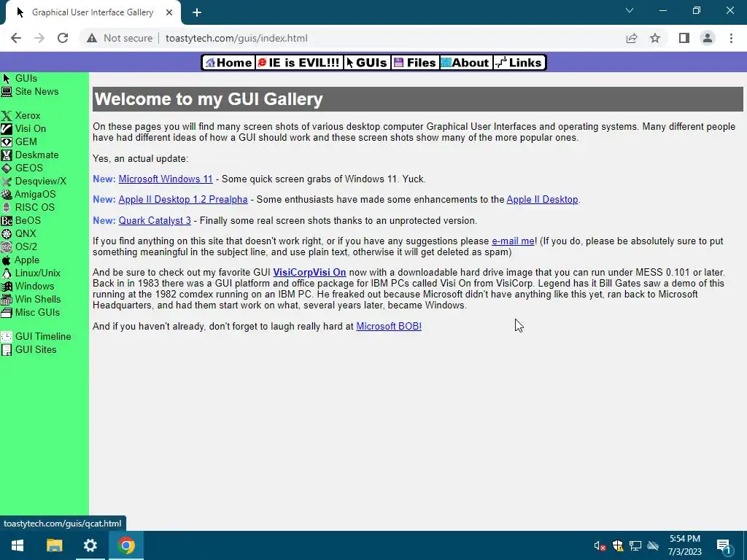747x560 pixels.
Task: Click the e-mail me link
Action: coord(513,241)
